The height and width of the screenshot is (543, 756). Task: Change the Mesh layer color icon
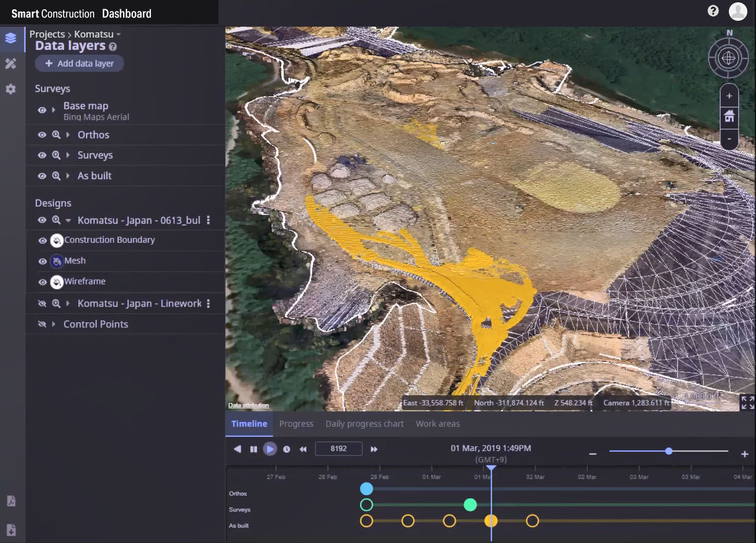tap(57, 261)
